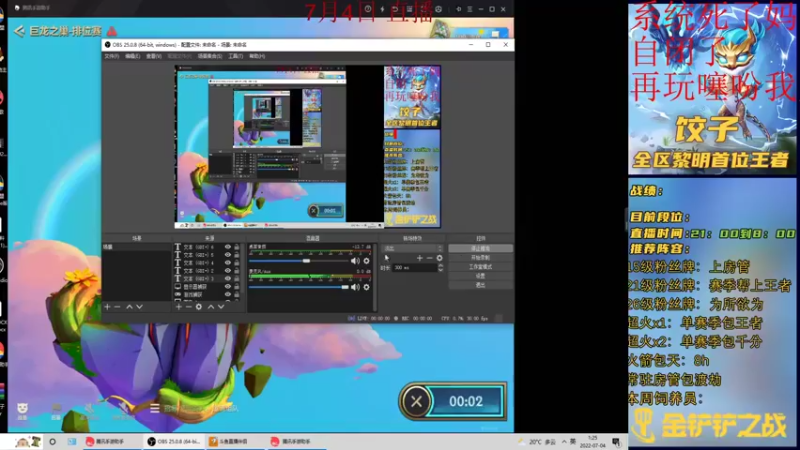Open 斗鱼直播伴侣 taskbar button
Screen dimensions: 800x450
point(235,441)
